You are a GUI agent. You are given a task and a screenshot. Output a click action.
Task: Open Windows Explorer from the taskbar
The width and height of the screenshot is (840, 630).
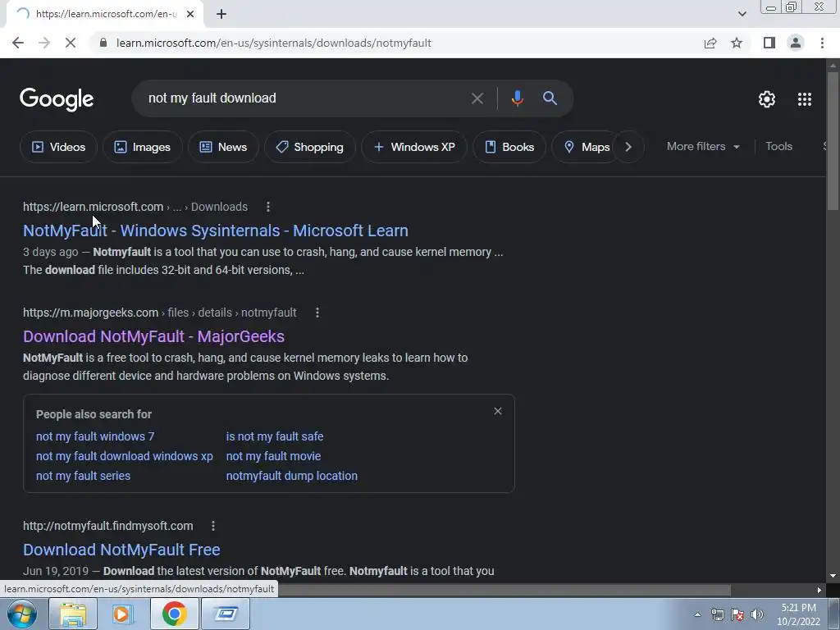tap(73, 614)
